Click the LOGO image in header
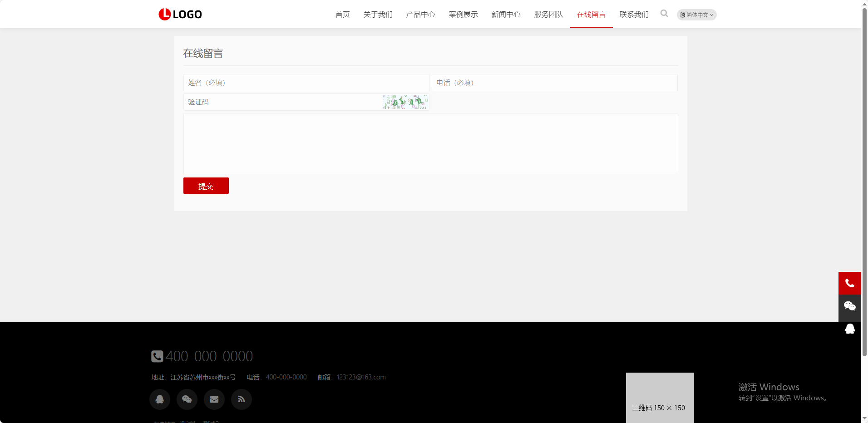The width and height of the screenshot is (868, 423). point(180,15)
